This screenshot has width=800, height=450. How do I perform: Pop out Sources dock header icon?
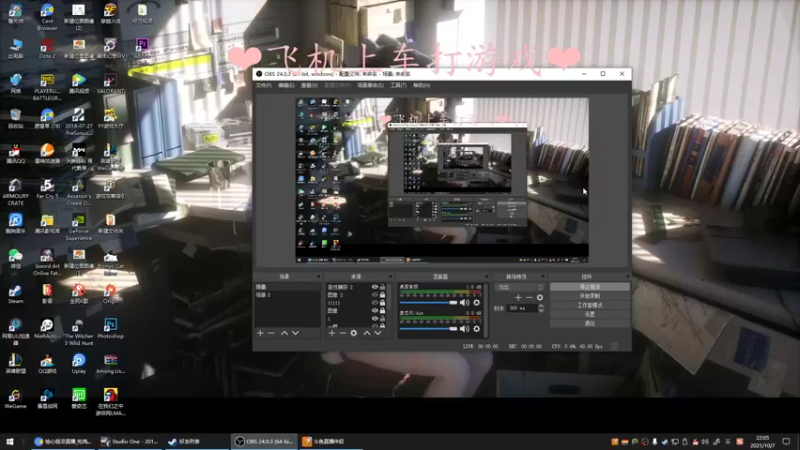pos(390,277)
